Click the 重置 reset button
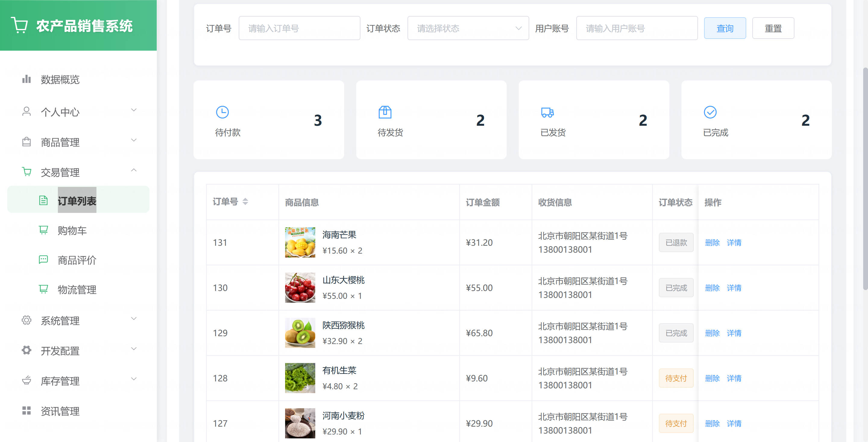 [x=773, y=28]
